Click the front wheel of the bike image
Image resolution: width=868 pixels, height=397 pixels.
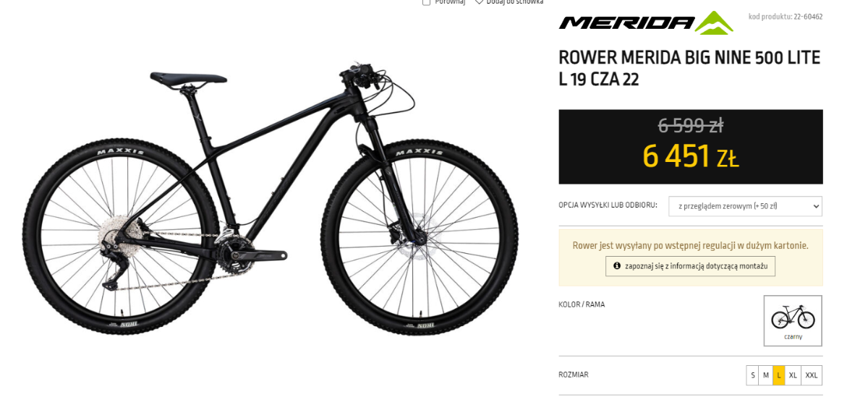click(420, 239)
